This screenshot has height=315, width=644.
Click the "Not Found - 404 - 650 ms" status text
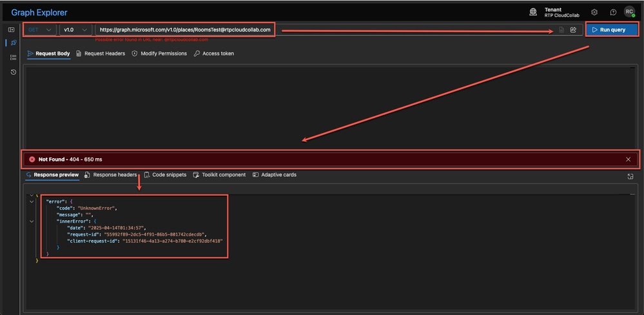click(x=70, y=159)
